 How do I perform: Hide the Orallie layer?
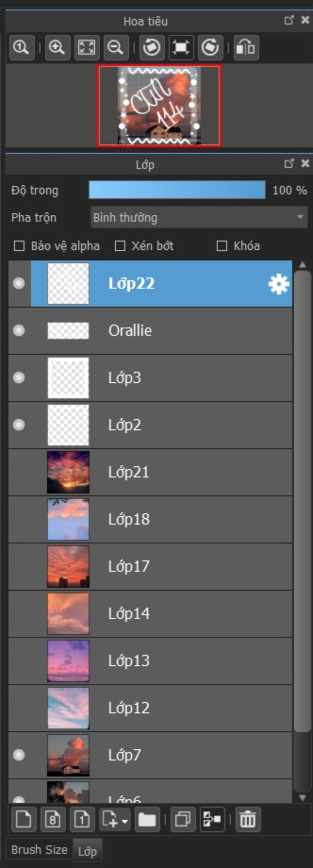pyautogui.click(x=19, y=330)
